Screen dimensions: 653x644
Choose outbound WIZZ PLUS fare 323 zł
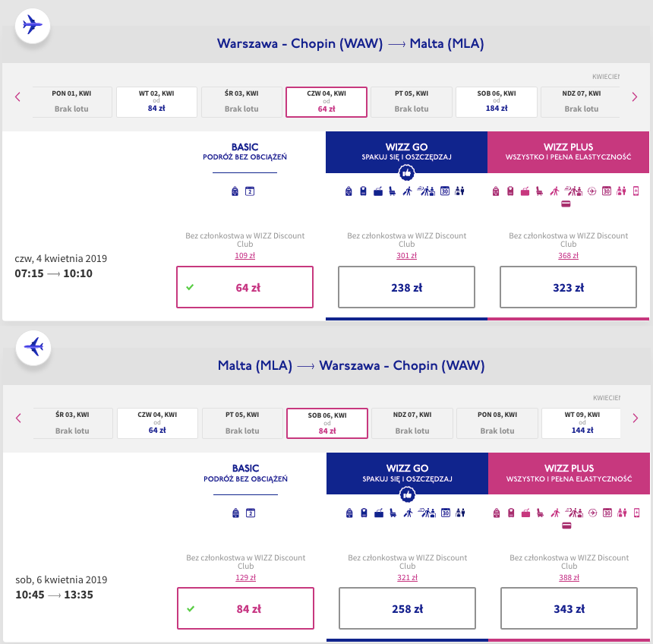(x=568, y=287)
